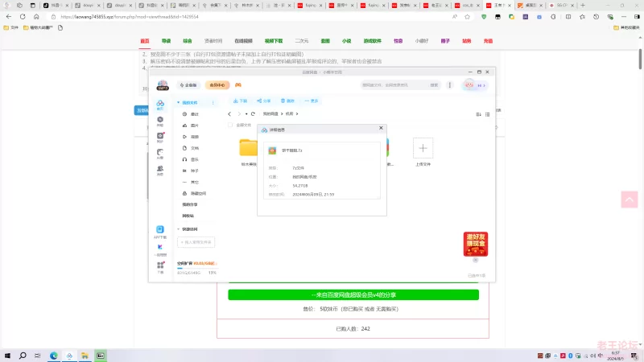This screenshot has width=644, height=362.
Task: Open Microsoft Edge from the taskbar
Action: (x=54, y=356)
